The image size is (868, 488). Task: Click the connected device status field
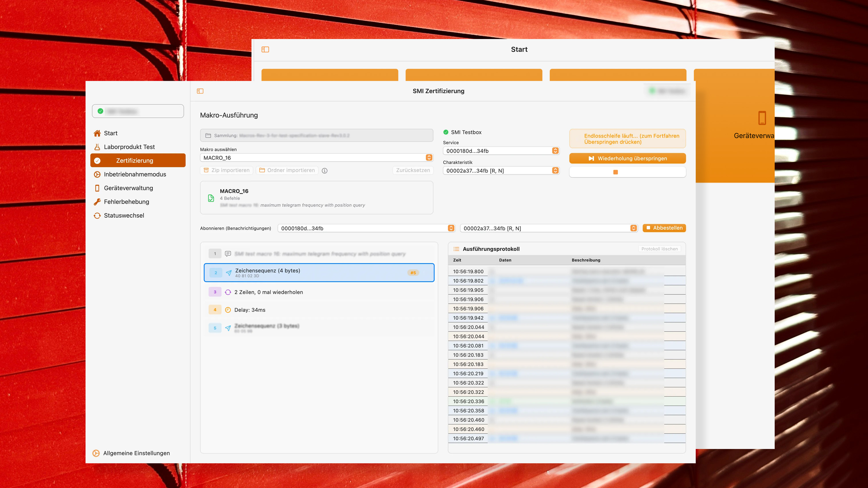point(138,111)
